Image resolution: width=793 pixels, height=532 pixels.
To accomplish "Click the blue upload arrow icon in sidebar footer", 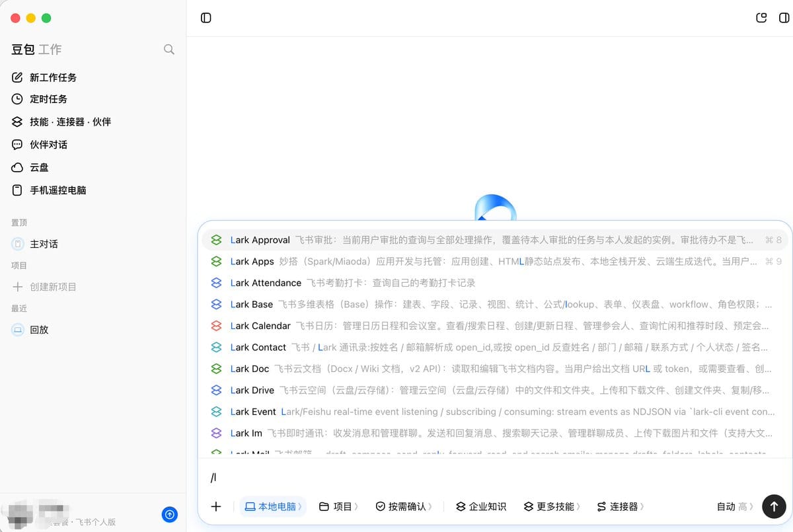I will point(170,514).
